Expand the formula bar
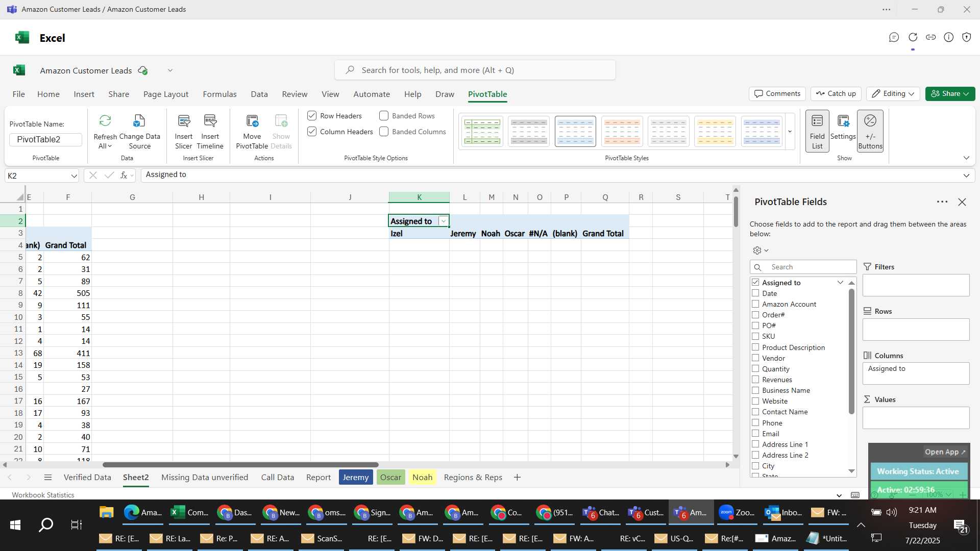This screenshot has width=980, height=551. pos(966,176)
